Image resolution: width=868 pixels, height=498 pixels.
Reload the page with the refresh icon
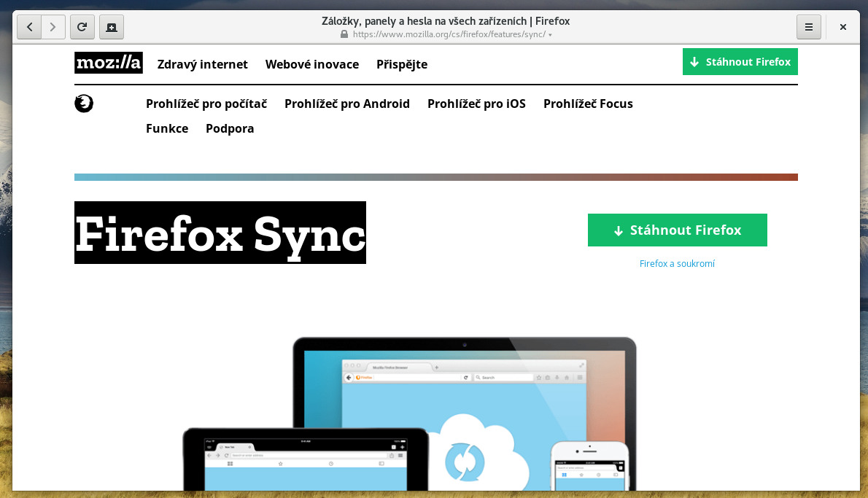82,27
